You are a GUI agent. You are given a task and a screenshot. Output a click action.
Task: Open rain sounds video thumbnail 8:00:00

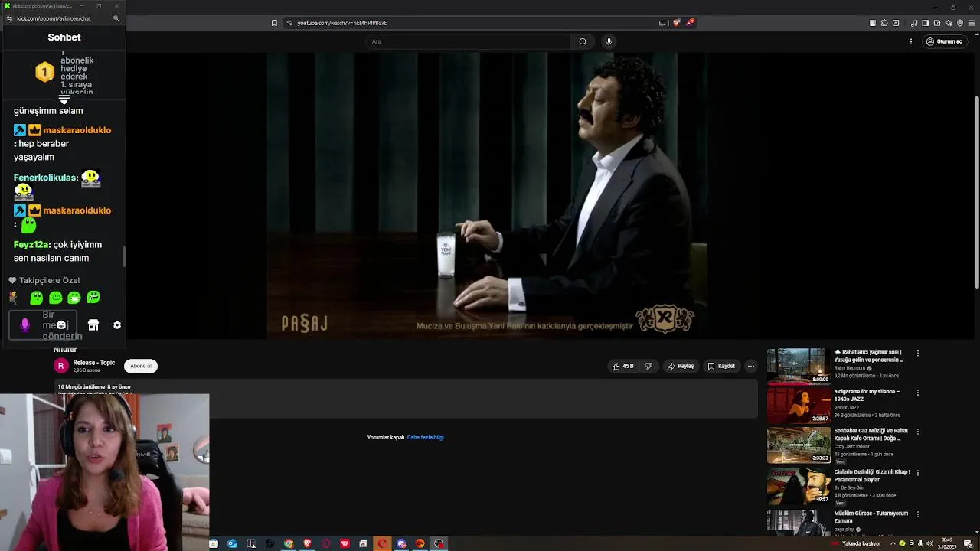(x=799, y=366)
